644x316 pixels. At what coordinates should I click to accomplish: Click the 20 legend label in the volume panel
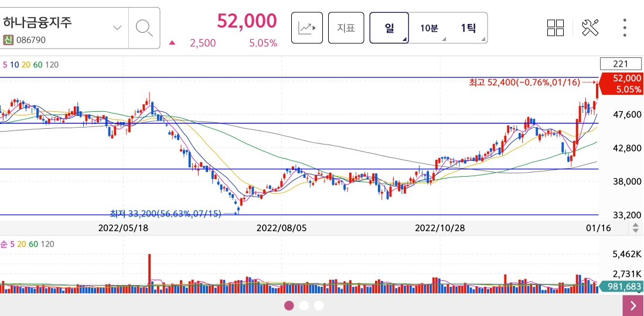pos(21,244)
